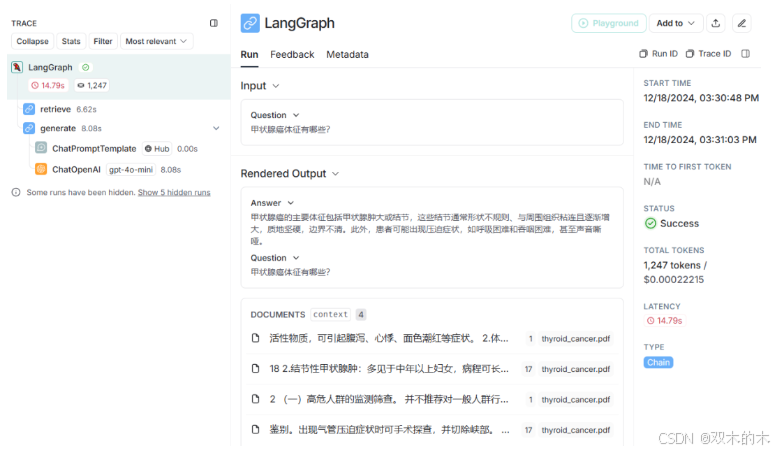Click the gpt-4o-mini model tag
The image size is (777, 452).
[131, 170]
